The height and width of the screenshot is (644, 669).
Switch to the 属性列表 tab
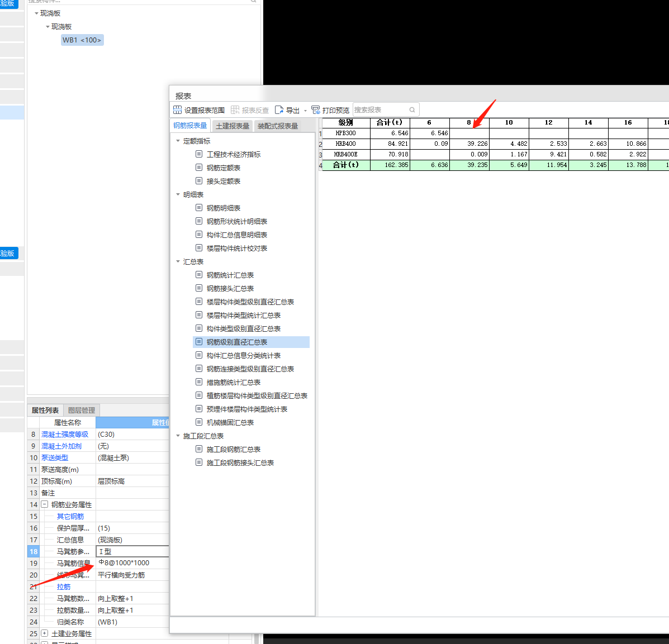[45, 410]
